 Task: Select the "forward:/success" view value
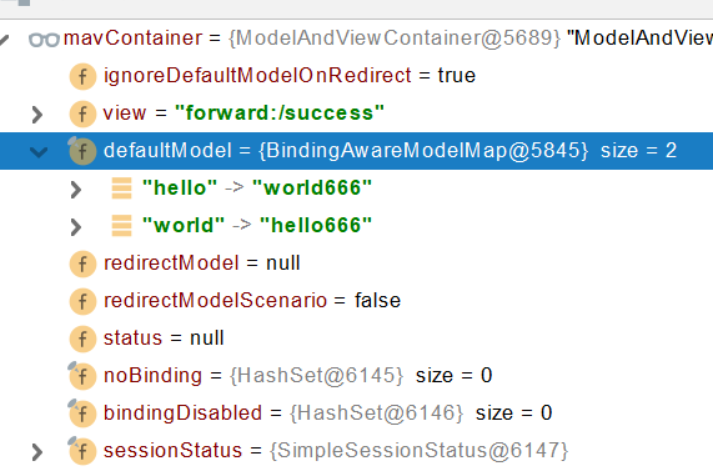pos(280,113)
